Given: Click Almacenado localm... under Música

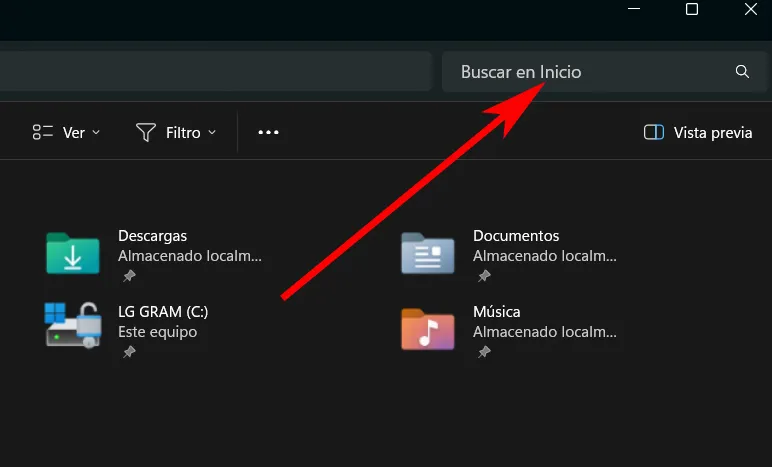Looking at the screenshot, I should pos(545,332).
